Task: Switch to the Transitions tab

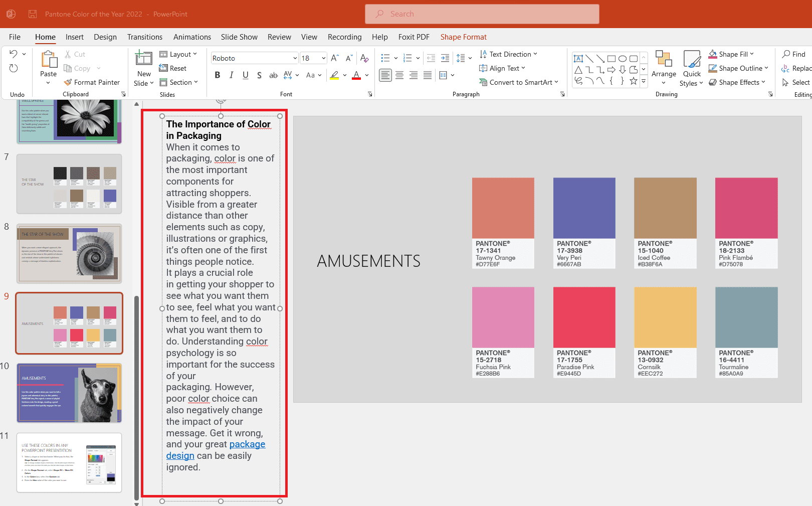Action: pyautogui.click(x=145, y=37)
